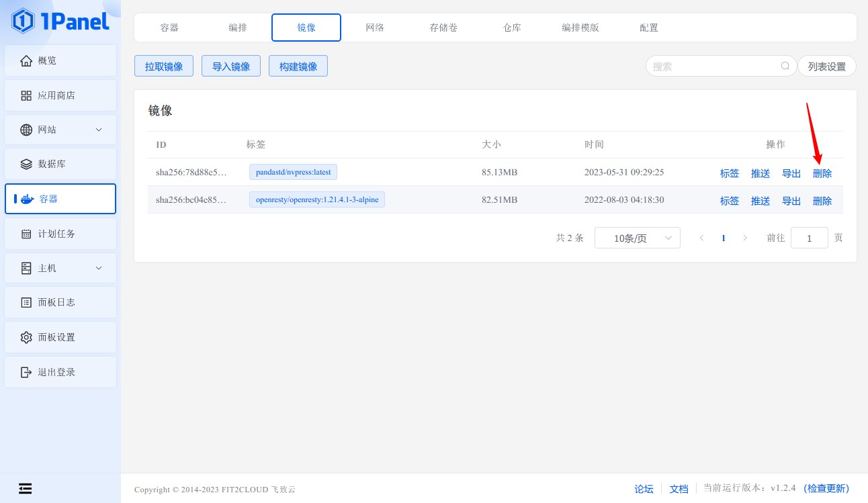Open 面板日志 in the sidebar

[x=60, y=302]
